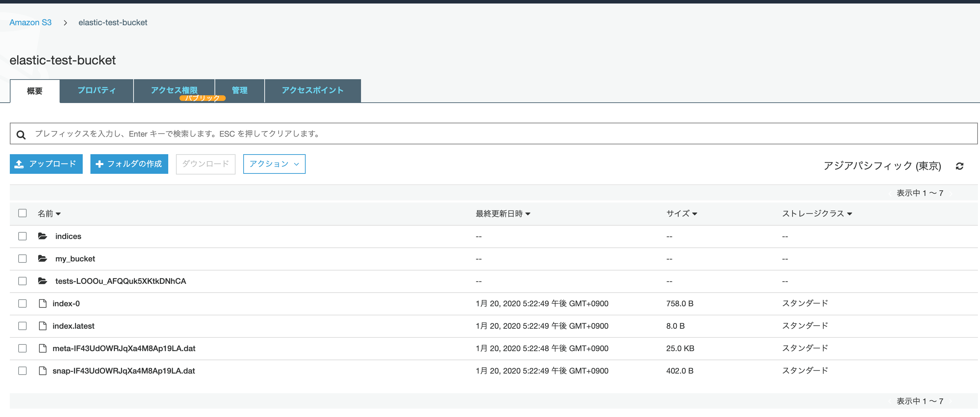Select checkbox for snap-IF43UdOWRJqXa4M8Ap19LA.dat
Screen dimensions: 980x417
[x=22, y=371]
